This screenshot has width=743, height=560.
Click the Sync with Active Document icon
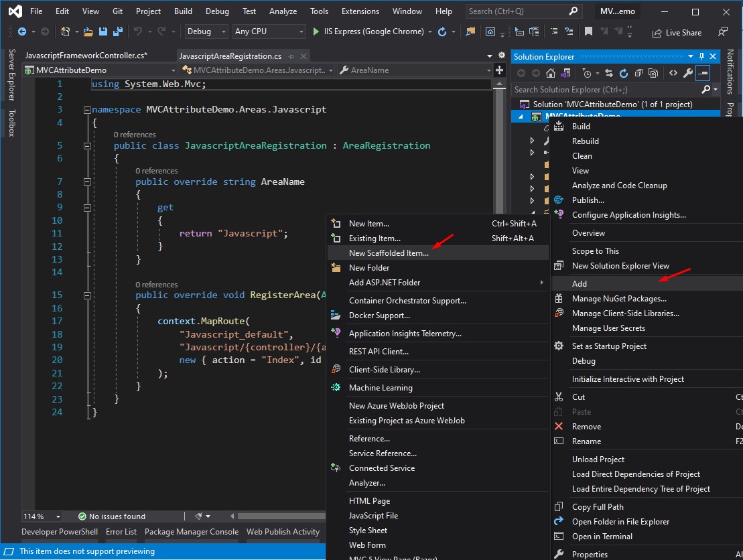(x=608, y=72)
